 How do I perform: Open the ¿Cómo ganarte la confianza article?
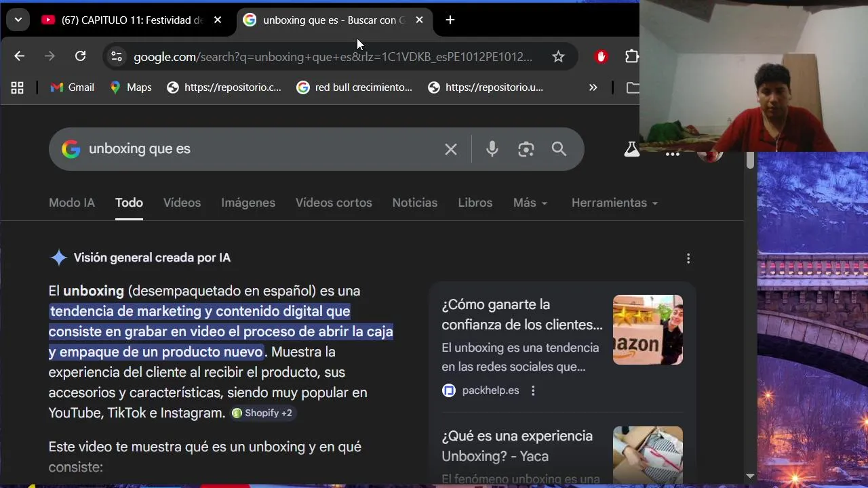pos(522,314)
